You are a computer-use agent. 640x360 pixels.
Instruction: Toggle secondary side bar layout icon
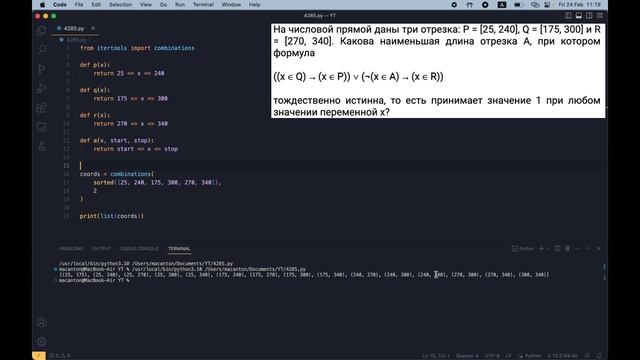pyautogui.click(x=589, y=16)
